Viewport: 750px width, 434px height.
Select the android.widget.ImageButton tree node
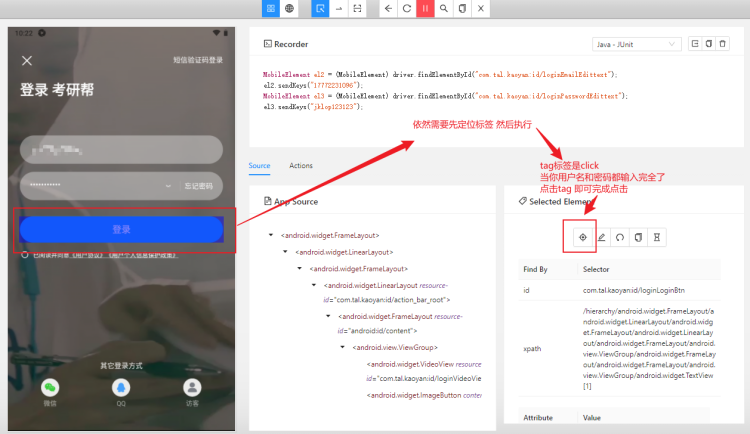click(424, 395)
